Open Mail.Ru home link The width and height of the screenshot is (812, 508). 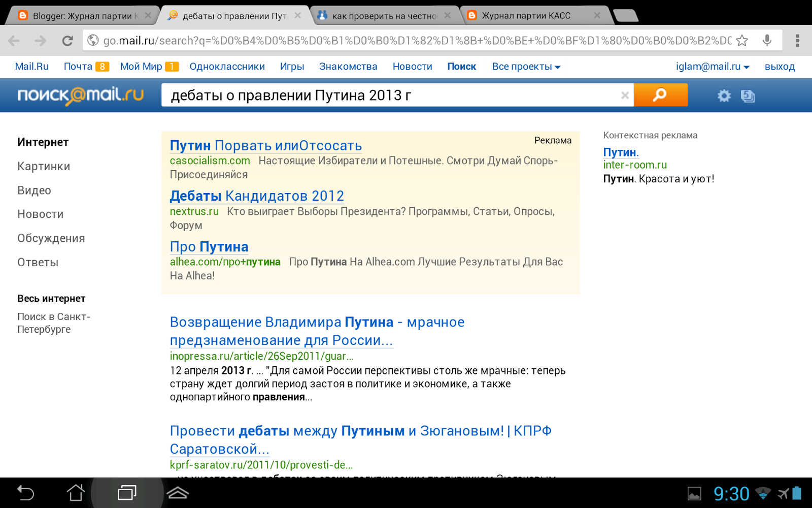tap(32, 67)
